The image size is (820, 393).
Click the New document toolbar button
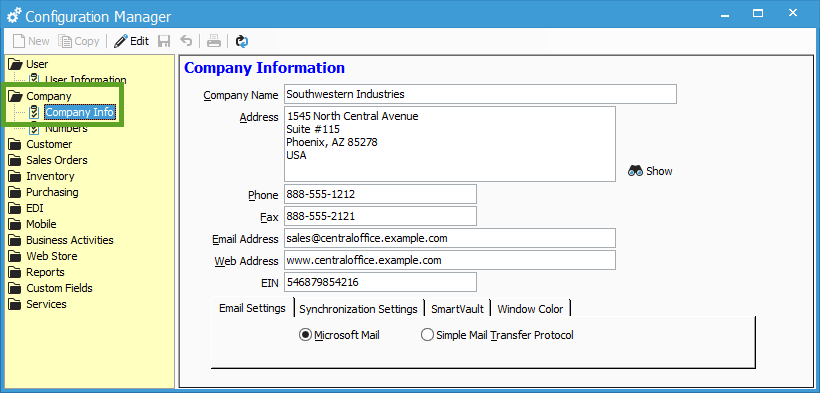(31, 41)
